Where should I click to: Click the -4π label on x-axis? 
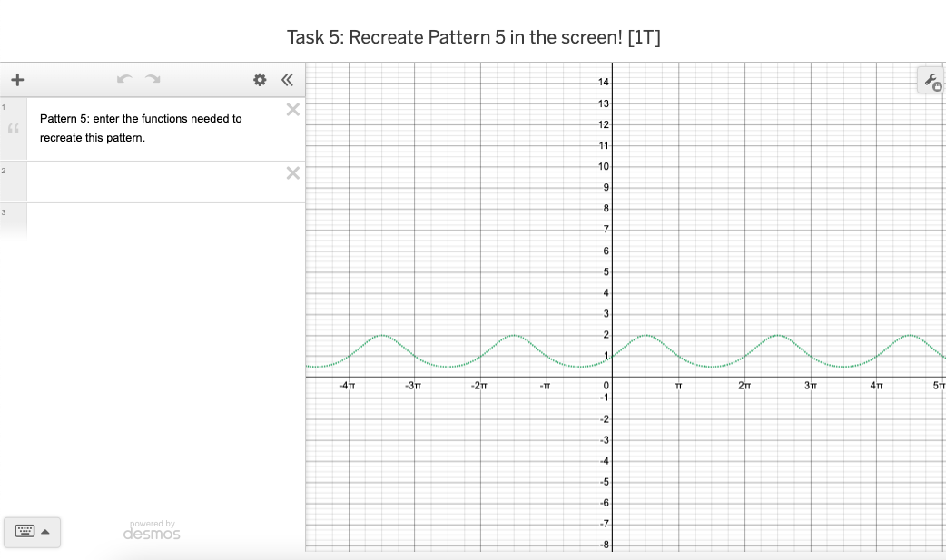(x=347, y=386)
